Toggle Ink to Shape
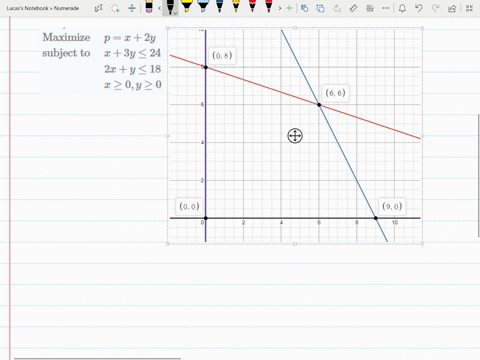Screen dimensions: 480x360 pyautogui.click(x=320, y=8)
